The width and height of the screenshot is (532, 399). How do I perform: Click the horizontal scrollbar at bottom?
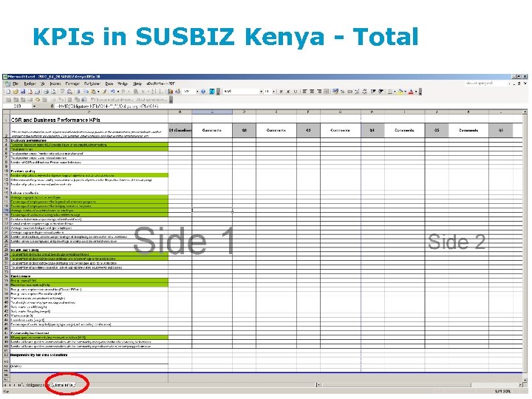tap(419, 385)
